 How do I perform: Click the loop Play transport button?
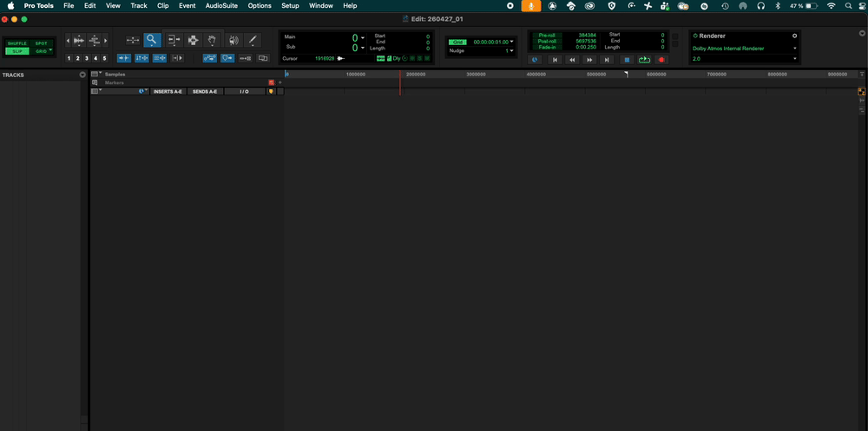[x=644, y=59]
